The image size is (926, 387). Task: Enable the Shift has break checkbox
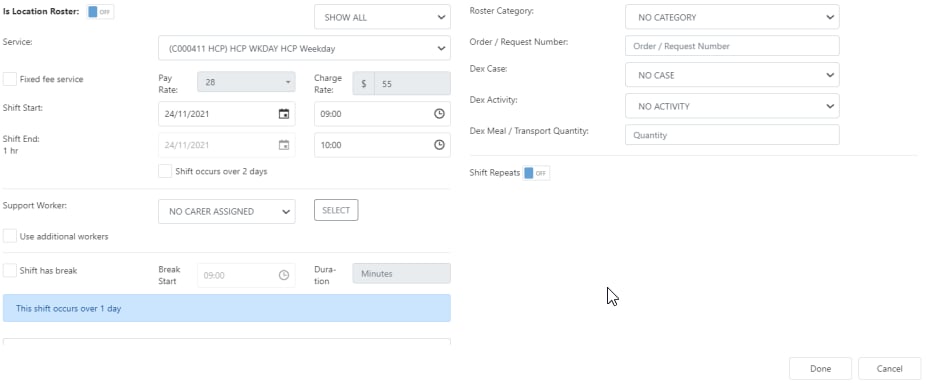point(10,271)
